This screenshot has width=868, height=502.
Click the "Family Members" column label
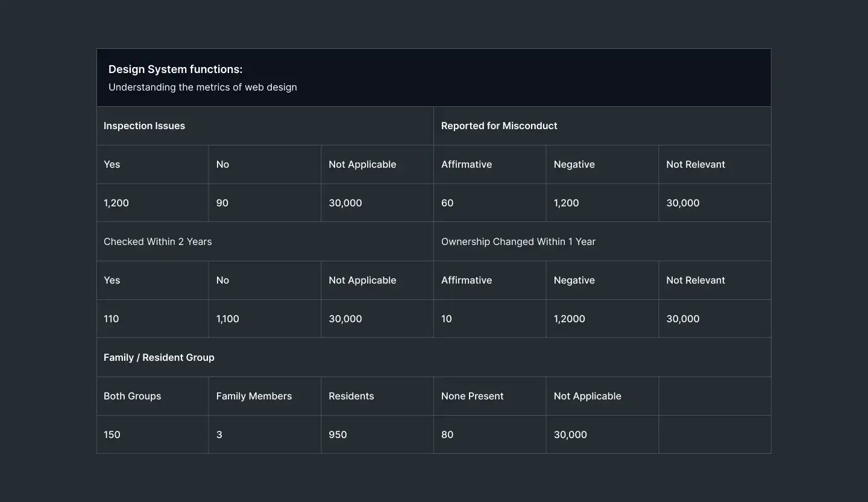(x=254, y=396)
